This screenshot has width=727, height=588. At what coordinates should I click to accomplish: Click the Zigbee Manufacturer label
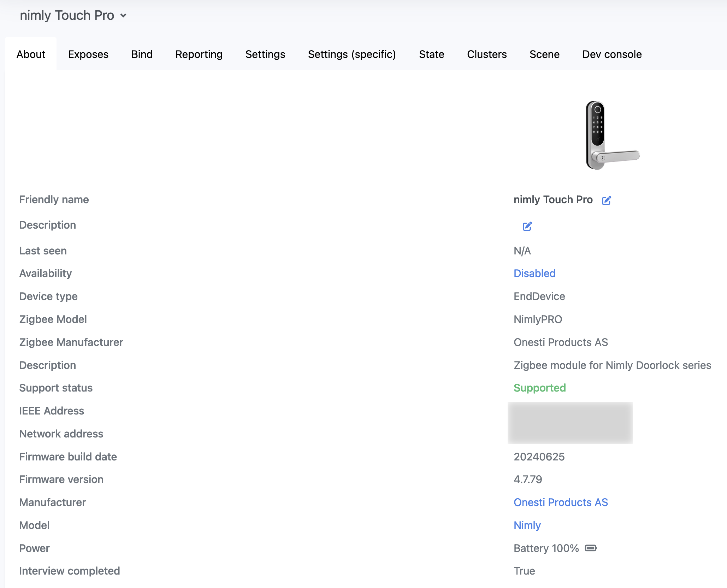tap(71, 342)
